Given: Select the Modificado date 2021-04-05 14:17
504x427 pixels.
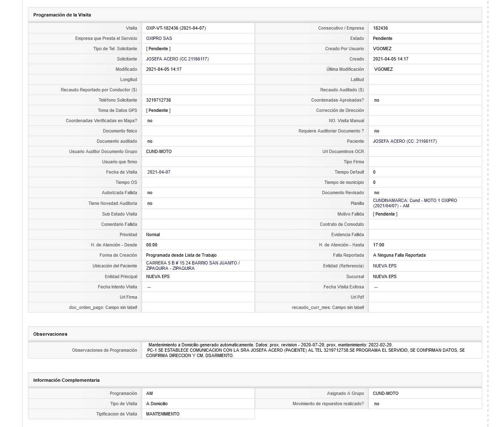Looking at the screenshot, I should [164, 69].
